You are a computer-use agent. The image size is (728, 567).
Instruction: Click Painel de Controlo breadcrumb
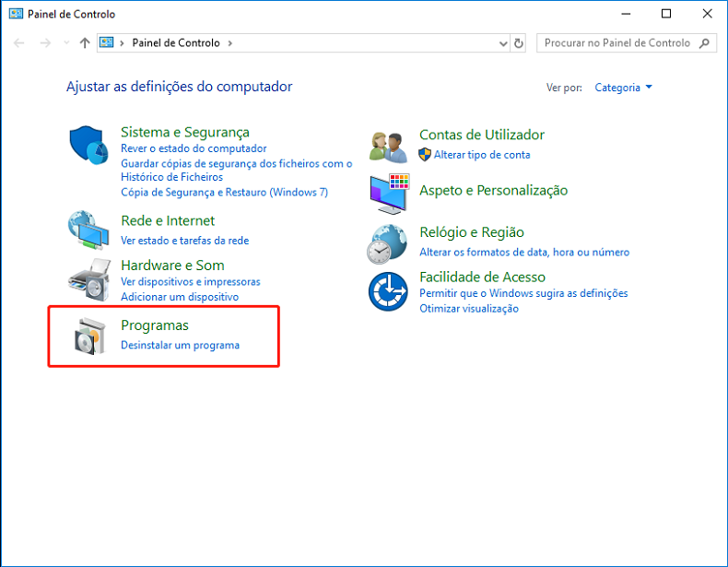tap(176, 42)
